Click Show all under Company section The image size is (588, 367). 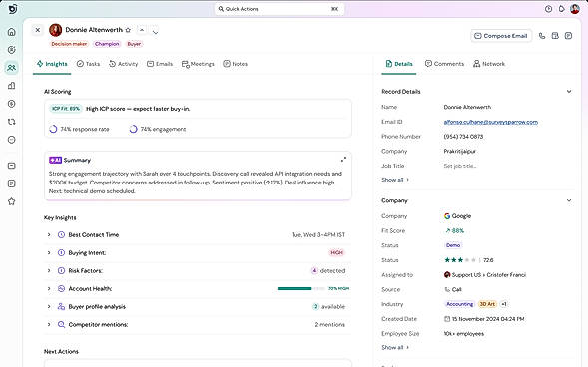pos(395,347)
